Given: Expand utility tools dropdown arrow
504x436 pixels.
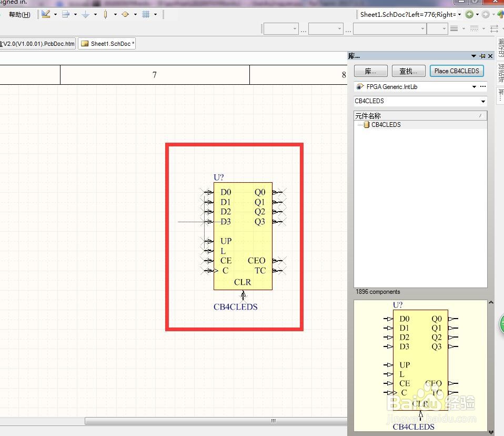Looking at the screenshot, I should tap(55, 14).
